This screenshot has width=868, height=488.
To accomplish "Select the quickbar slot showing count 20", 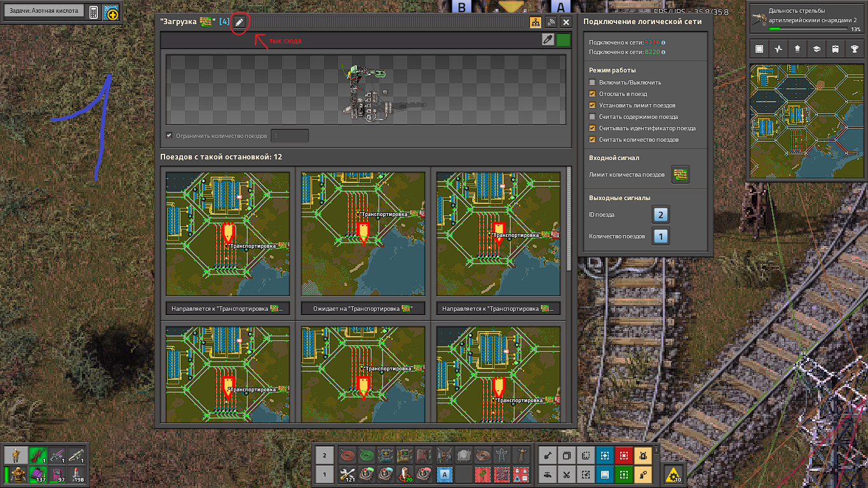I will point(406,474).
